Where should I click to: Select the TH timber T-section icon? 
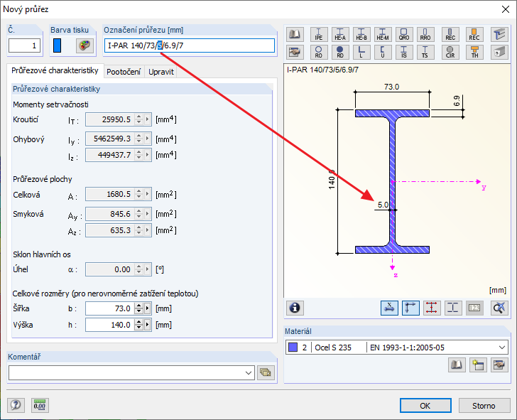click(x=474, y=52)
